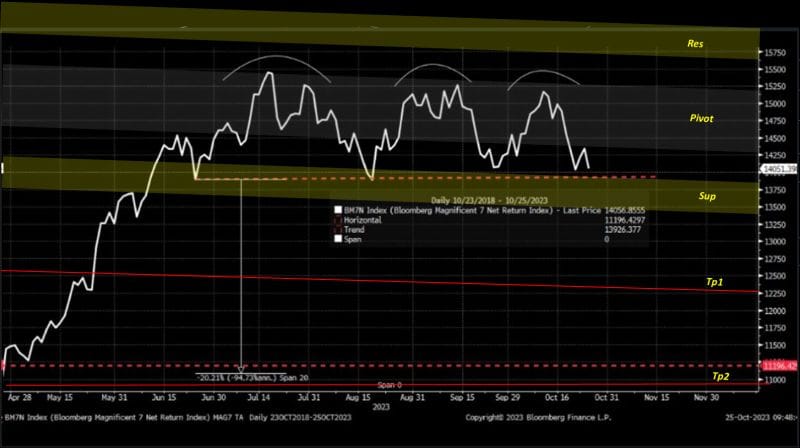The width and height of the screenshot is (800, 448).
Task: Toggle the Horizontal line legend checkbox
Action: pyautogui.click(x=338, y=220)
